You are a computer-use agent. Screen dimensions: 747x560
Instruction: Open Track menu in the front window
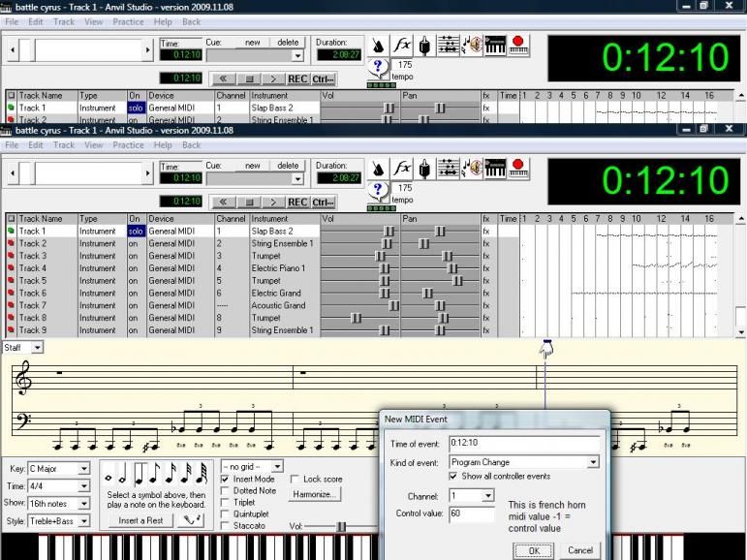(64, 145)
